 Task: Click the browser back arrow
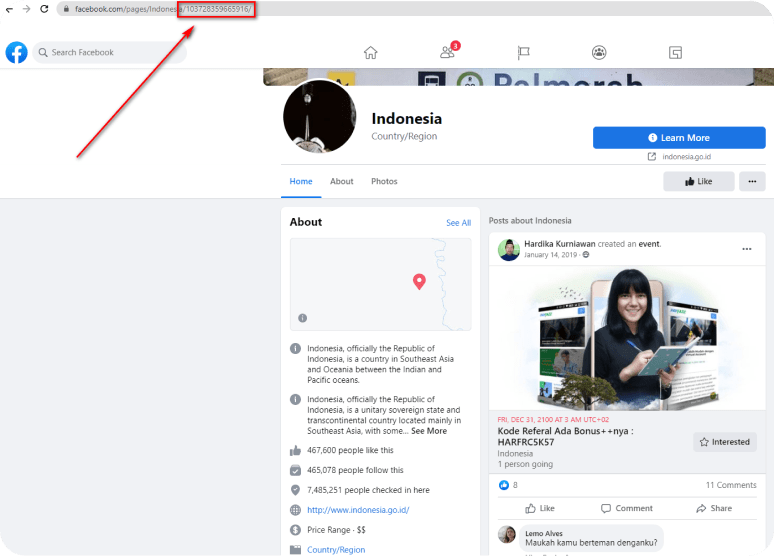point(9,9)
